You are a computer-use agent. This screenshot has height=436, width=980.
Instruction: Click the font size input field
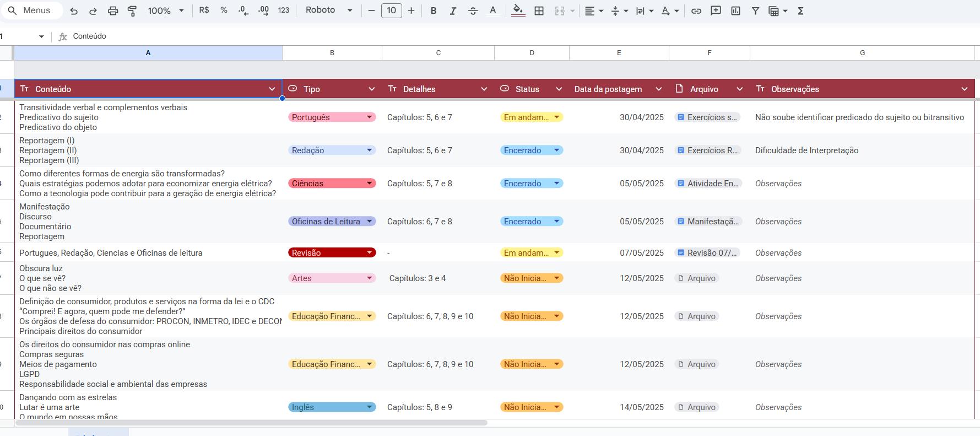tap(391, 11)
